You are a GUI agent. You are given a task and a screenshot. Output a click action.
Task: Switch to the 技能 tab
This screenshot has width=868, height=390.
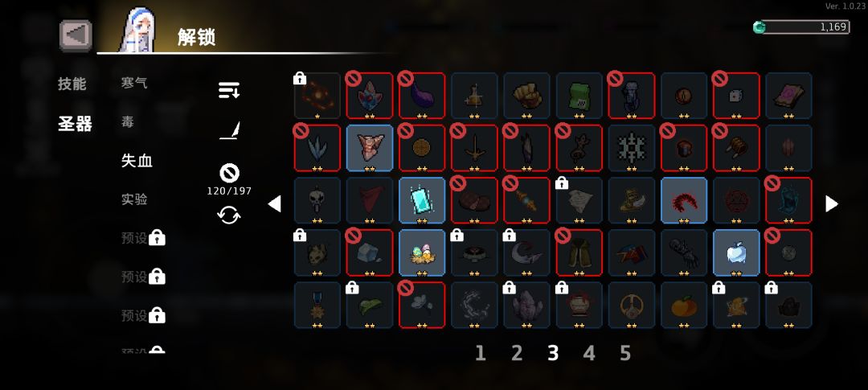(x=72, y=84)
